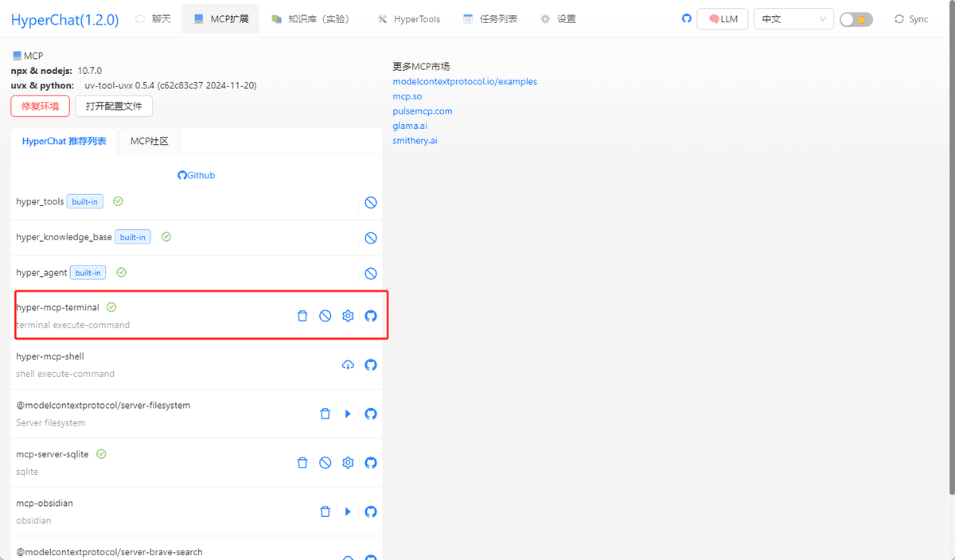
Task: Start mcp-obsidian with play icon
Action: coord(348,511)
